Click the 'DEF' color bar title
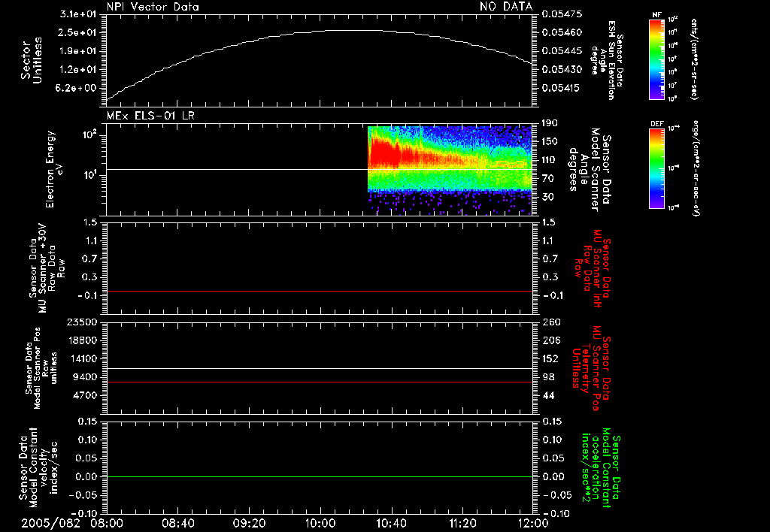 [657, 124]
